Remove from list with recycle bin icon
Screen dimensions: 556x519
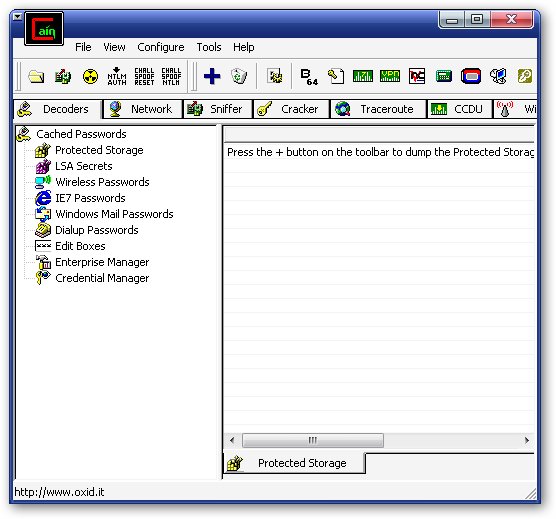tap(239, 76)
